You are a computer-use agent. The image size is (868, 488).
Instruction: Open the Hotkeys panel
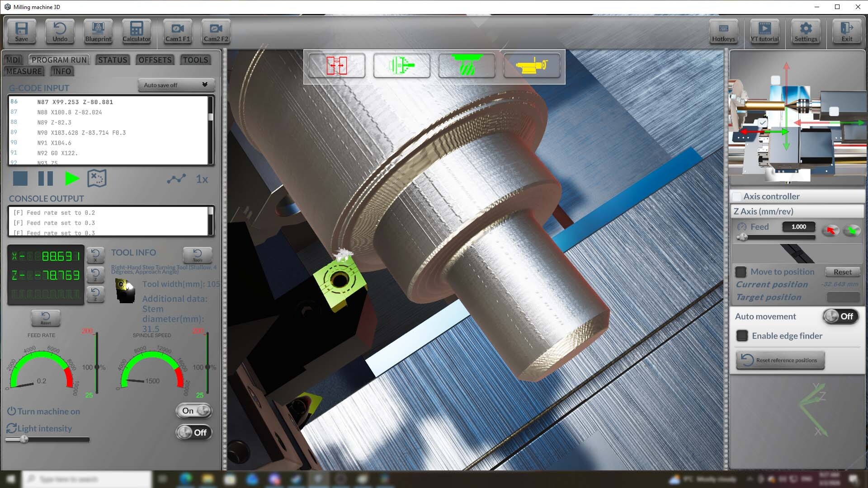[723, 31]
